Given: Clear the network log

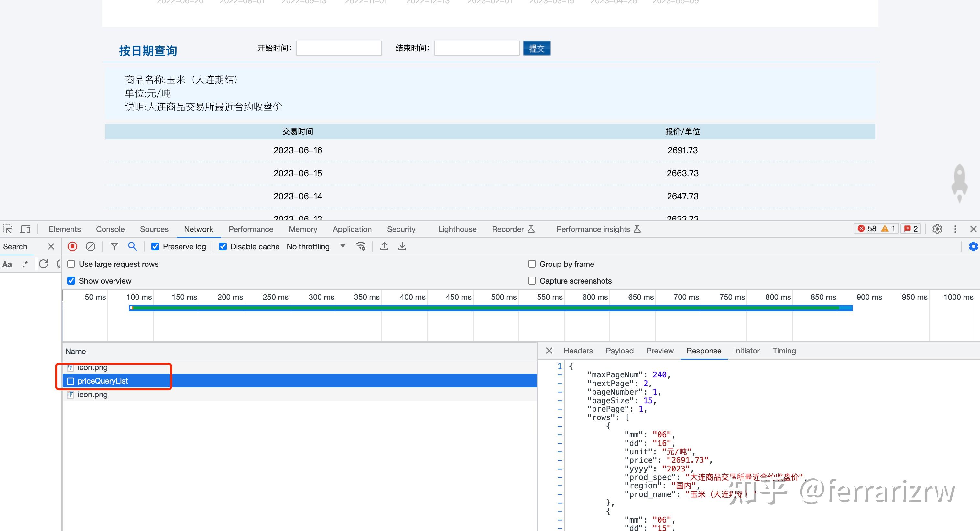Looking at the screenshot, I should [x=91, y=246].
